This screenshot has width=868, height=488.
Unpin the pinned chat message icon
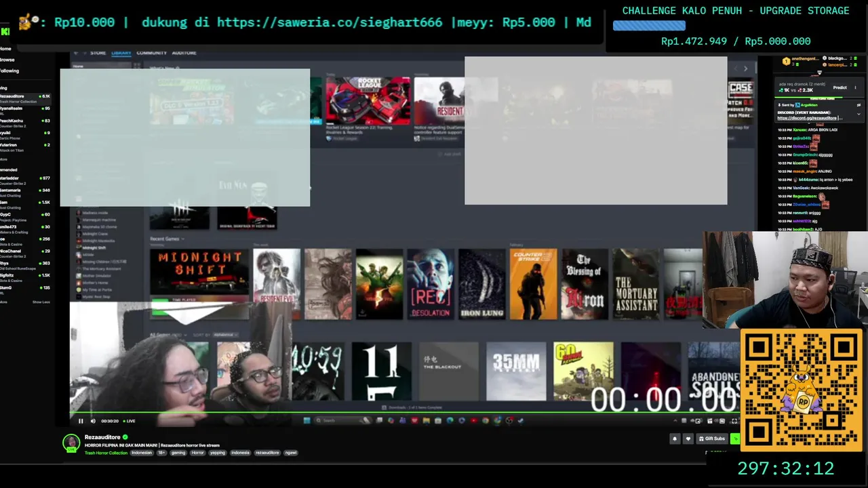pyautogui.click(x=859, y=105)
